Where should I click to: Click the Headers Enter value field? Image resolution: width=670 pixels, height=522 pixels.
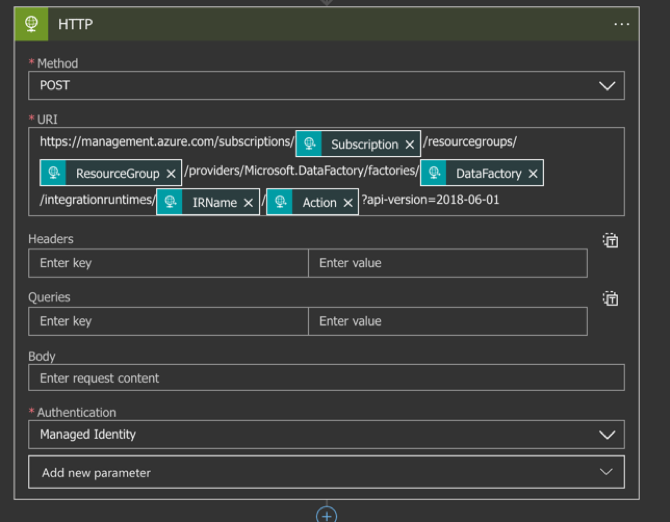click(448, 263)
